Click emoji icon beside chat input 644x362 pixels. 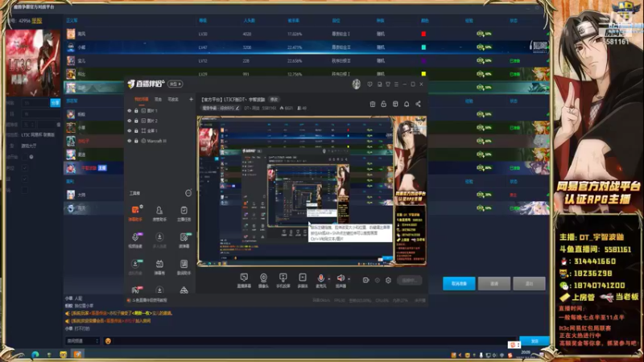[108, 340]
